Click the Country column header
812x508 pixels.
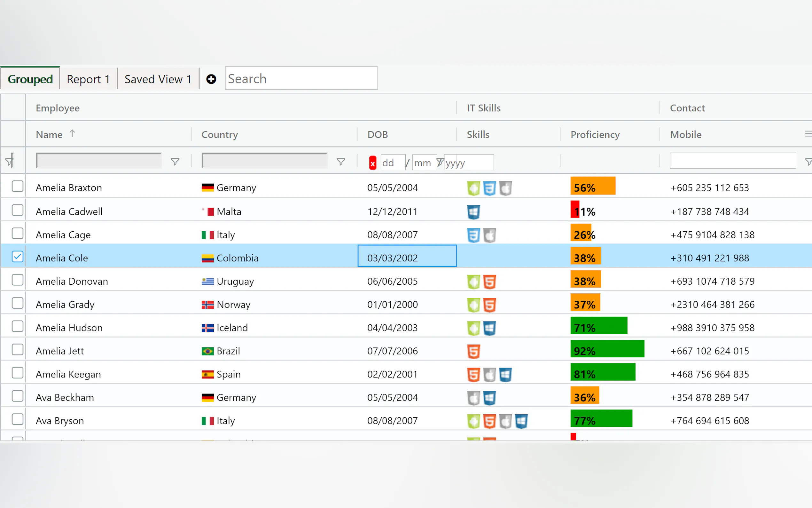220,134
